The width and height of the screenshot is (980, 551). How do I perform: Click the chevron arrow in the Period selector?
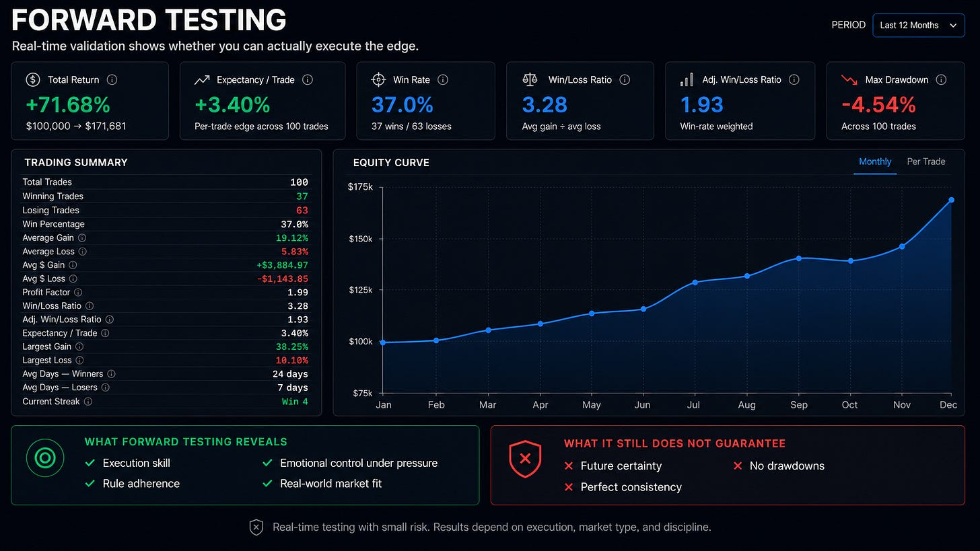952,25
